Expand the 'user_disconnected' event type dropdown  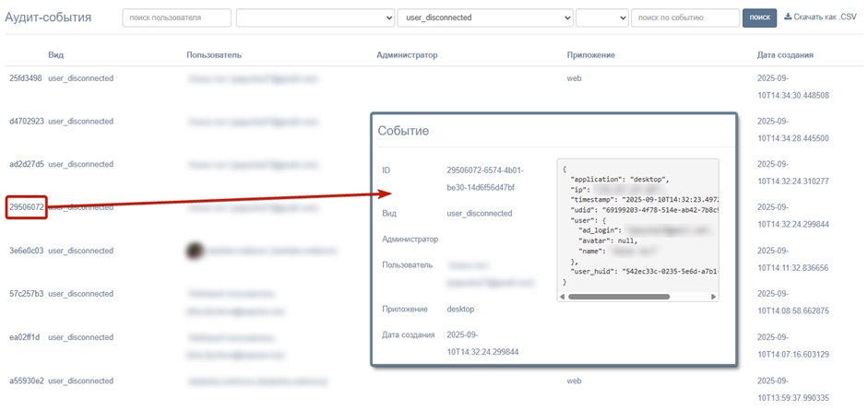click(x=485, y=18)
